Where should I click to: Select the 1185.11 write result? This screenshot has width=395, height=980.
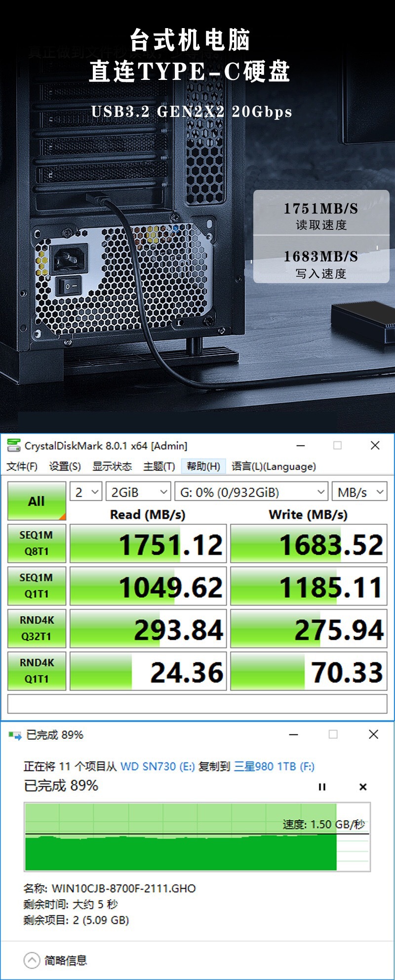point(309,586)
